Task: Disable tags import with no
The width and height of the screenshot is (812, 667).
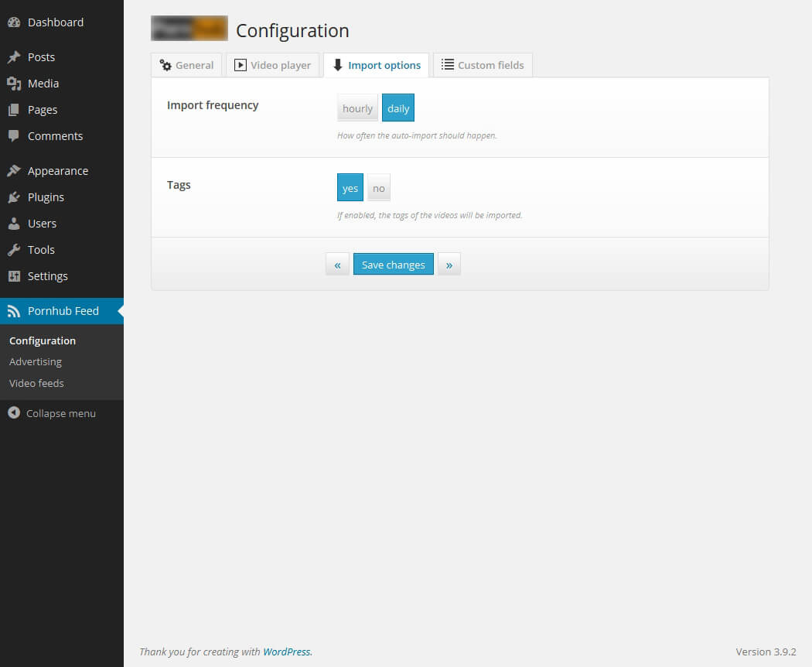Action: (379, 187)
